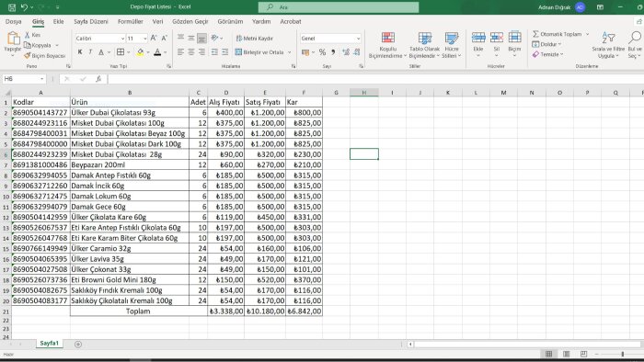The image size is (644, 362).
Task: Click the accounting currency format icon
Action: coord(305,52)
